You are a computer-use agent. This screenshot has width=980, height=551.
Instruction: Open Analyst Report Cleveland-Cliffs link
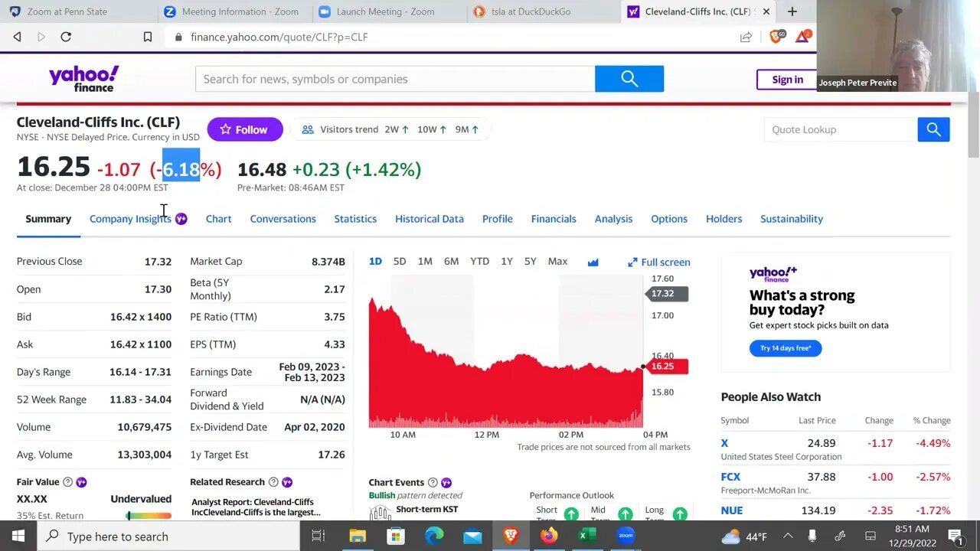(256, 507)
